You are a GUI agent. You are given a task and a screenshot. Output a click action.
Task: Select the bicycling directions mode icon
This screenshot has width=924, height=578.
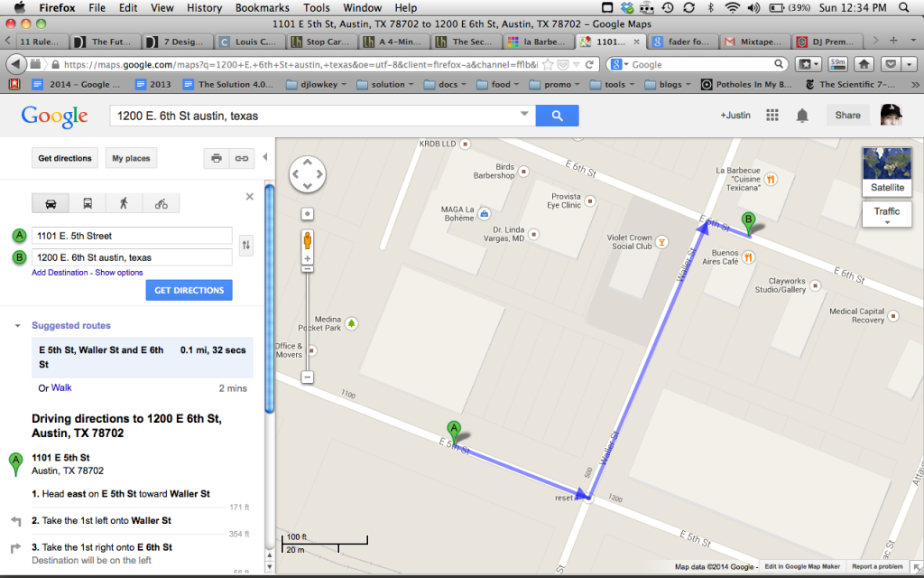click(x=161, y=203)
